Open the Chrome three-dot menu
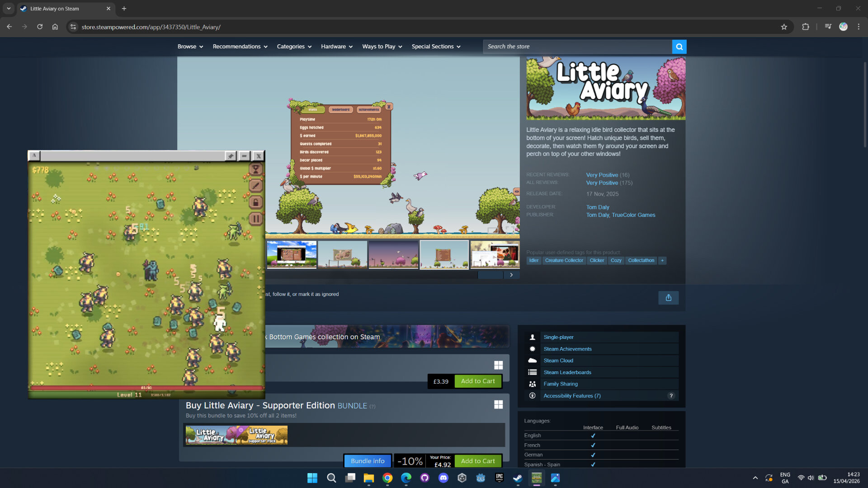 859,27
